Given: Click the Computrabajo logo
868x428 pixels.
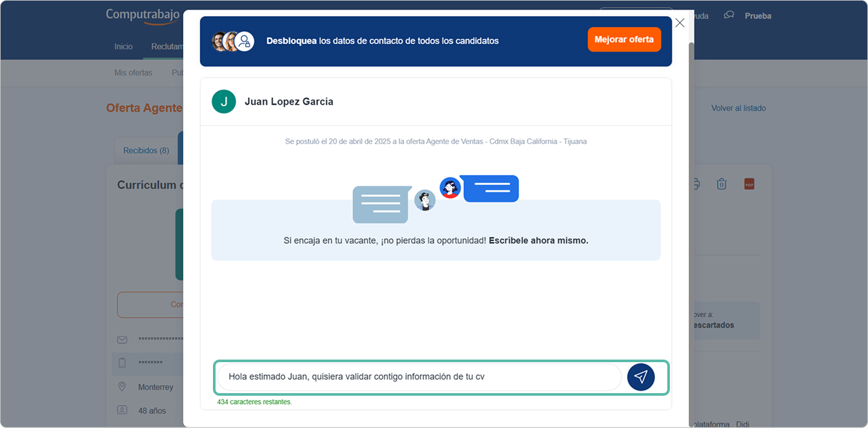Looking at the screenshot, I should (x=143, y=15).
